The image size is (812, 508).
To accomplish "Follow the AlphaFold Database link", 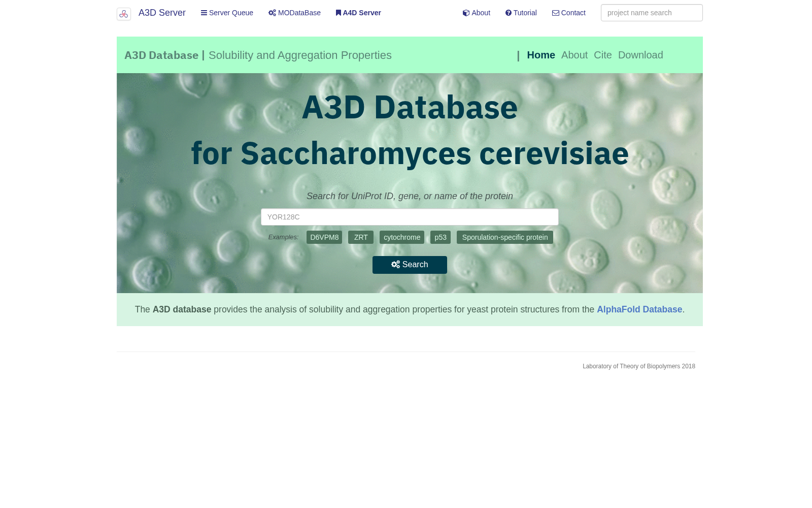I will (639, 309).
